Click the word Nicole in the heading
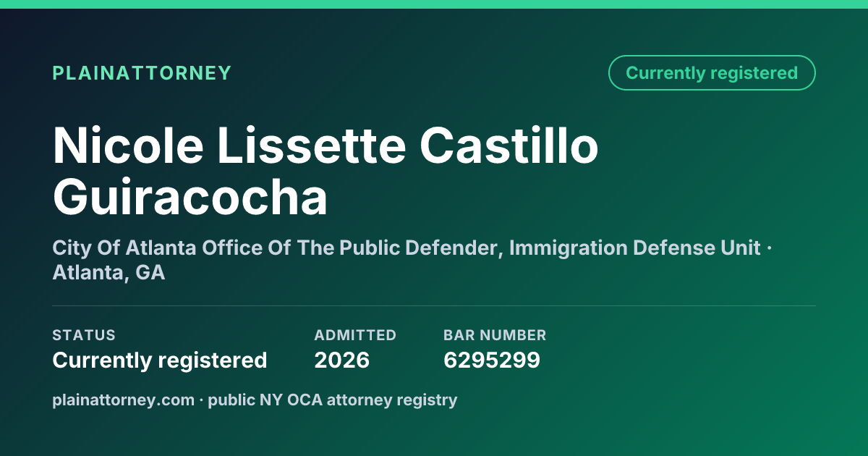The width and height of the screenshot is (868, 456). click(x=128, y=145)
